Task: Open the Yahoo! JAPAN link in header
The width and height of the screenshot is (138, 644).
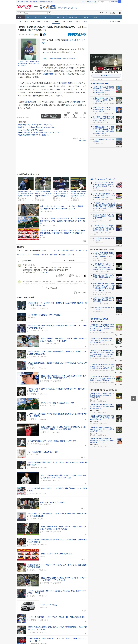Action: click(86, 2)
